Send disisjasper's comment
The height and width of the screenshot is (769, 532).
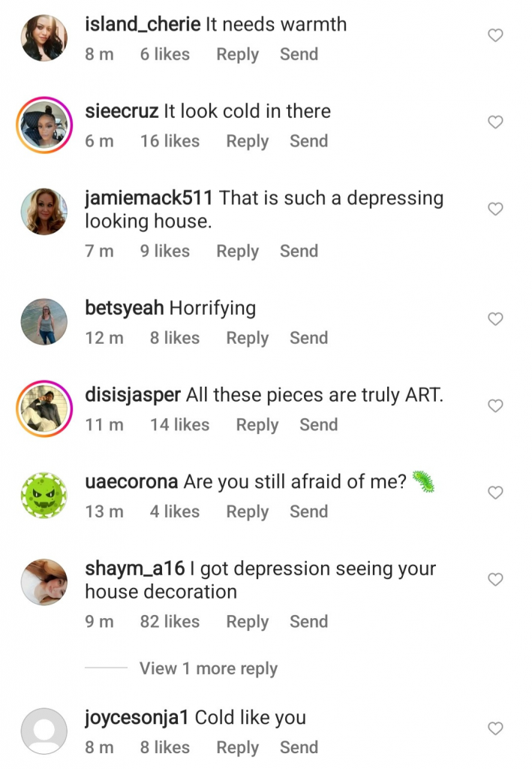[x=319, y=425]
